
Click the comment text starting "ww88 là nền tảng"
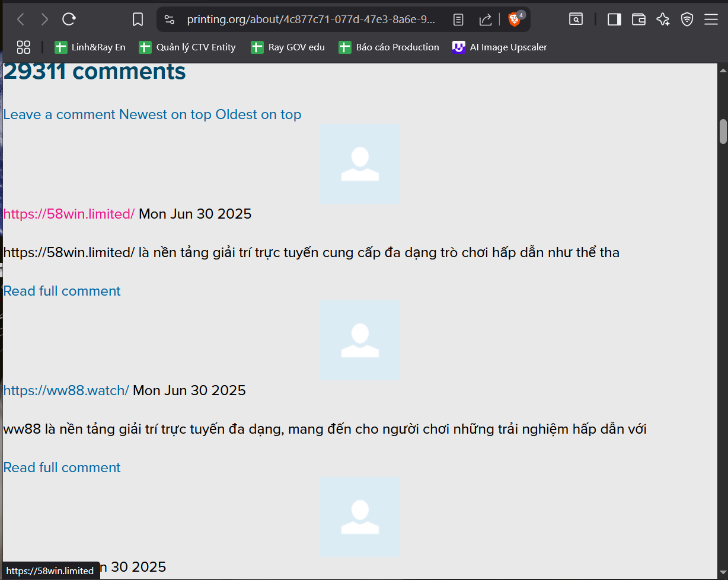click(x=325, y=430)
